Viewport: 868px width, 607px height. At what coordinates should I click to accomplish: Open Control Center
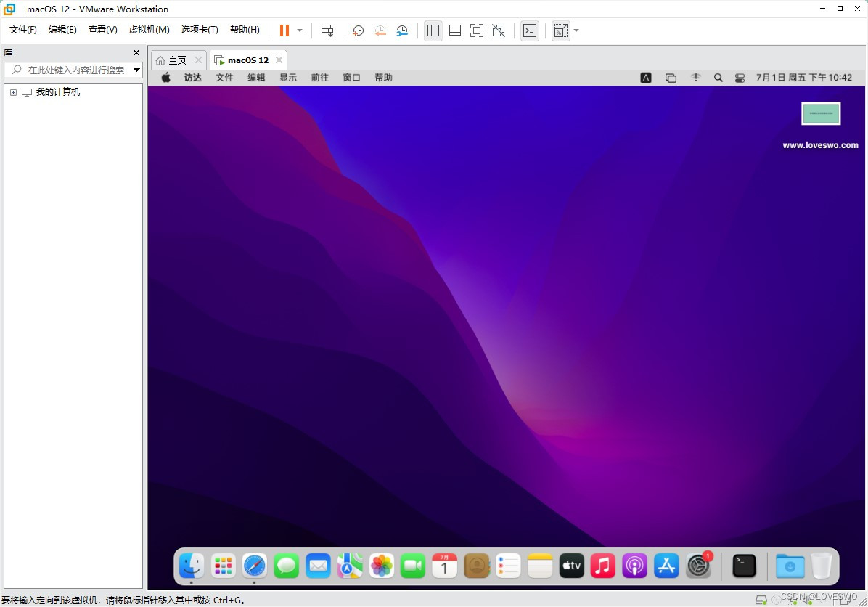(x=740, y=78)
